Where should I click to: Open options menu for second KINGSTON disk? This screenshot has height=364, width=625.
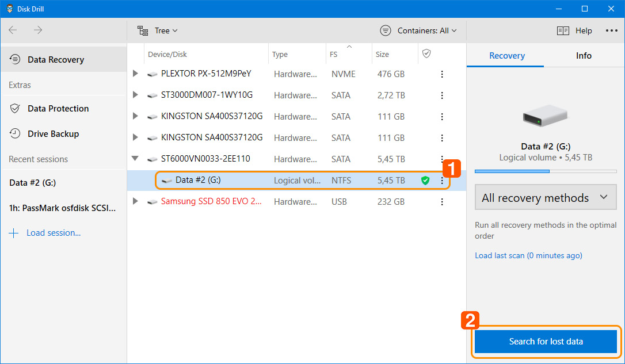[442, 138]
